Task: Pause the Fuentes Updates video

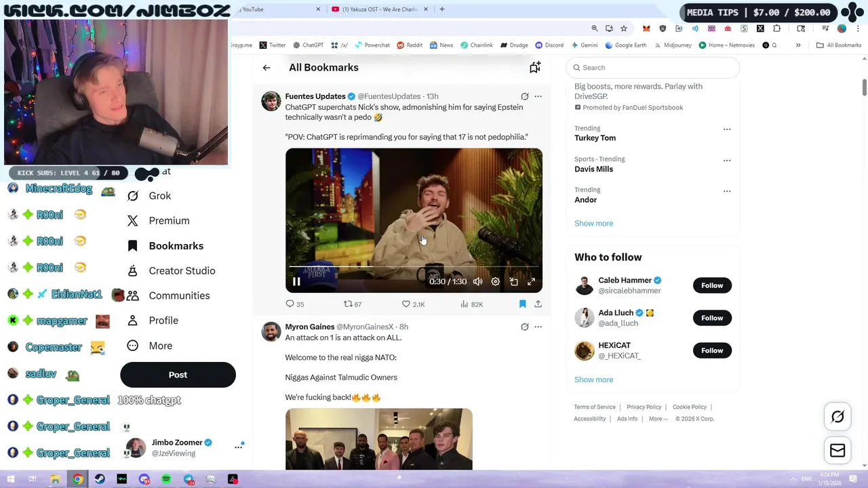Action: click(x=296, y=282)
